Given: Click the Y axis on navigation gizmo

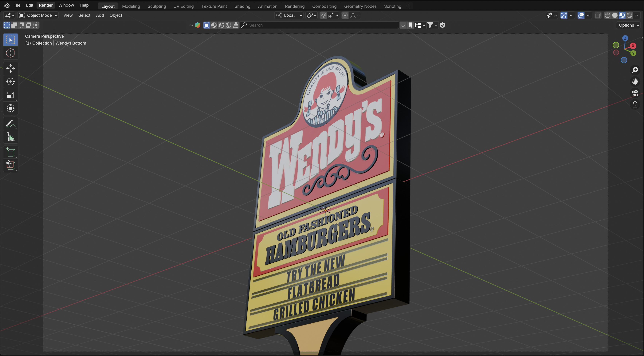Looking at the screenshot, I should 633,53.
